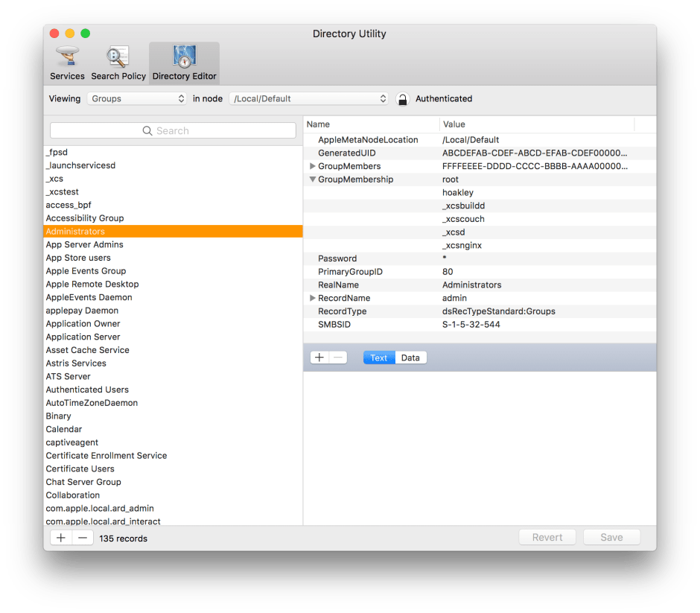This screenshot has height=613, width=700.
Task: Switch attribute view to Data
Action: pyautogui.click(x=410, y=358)
